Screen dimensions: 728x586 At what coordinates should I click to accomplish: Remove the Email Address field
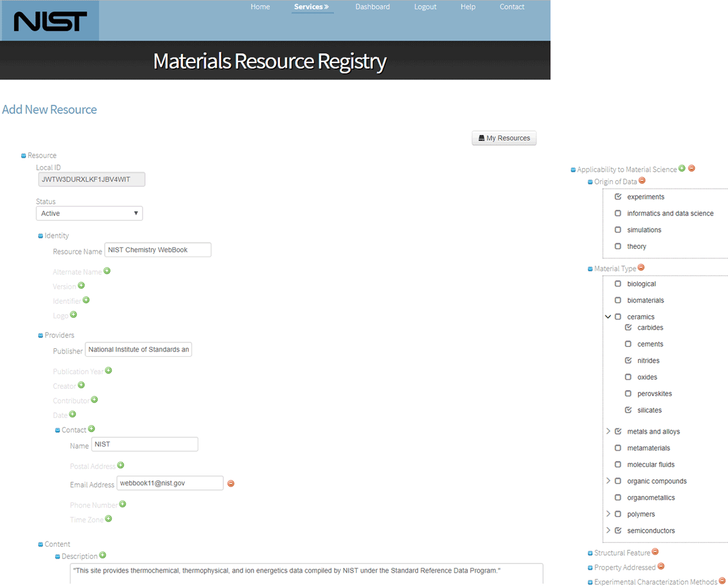click(231, 483)
